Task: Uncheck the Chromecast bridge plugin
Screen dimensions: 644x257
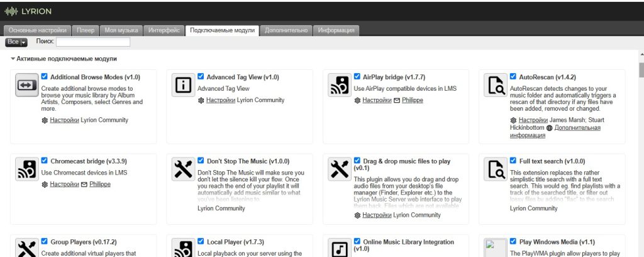Action: 45,161
